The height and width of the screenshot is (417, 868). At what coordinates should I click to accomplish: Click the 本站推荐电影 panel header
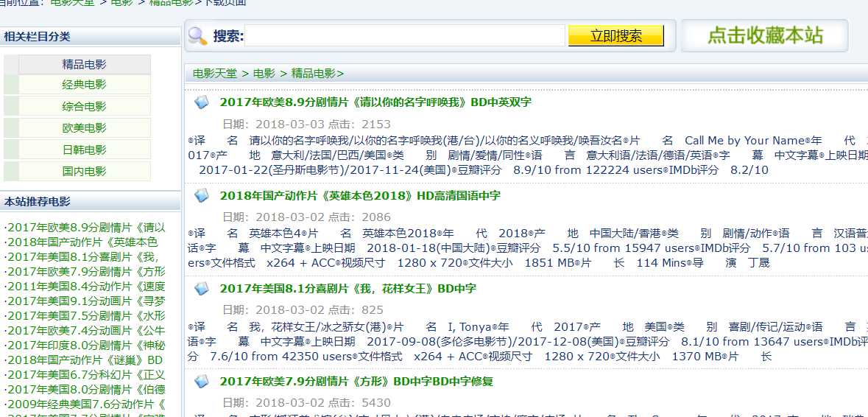[91, 202]
